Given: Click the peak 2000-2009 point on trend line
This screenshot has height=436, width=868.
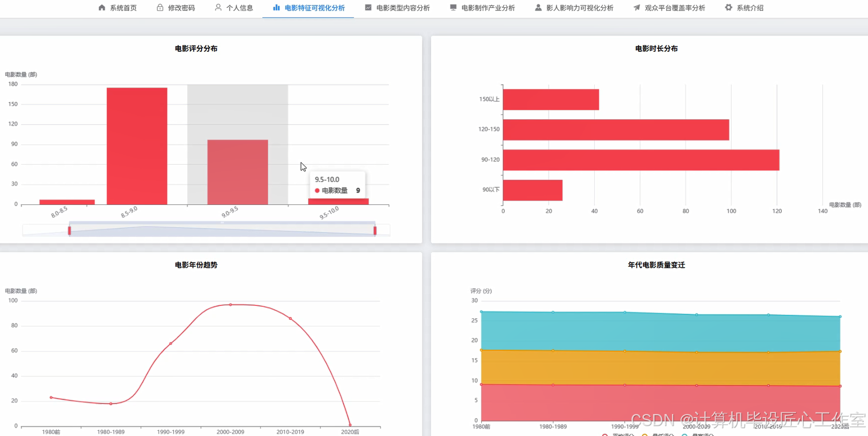Looking at the screenshot, I should tap(230, 305).
